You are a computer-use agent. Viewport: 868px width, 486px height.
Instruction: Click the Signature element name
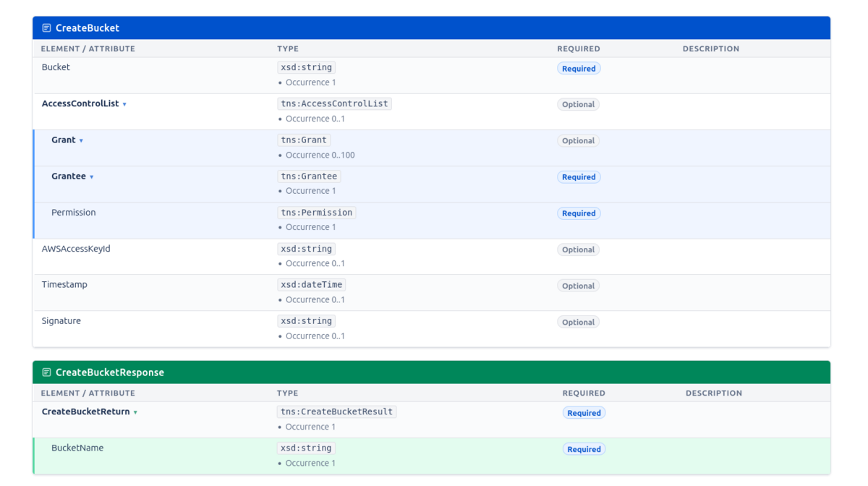tap(61, 321)
